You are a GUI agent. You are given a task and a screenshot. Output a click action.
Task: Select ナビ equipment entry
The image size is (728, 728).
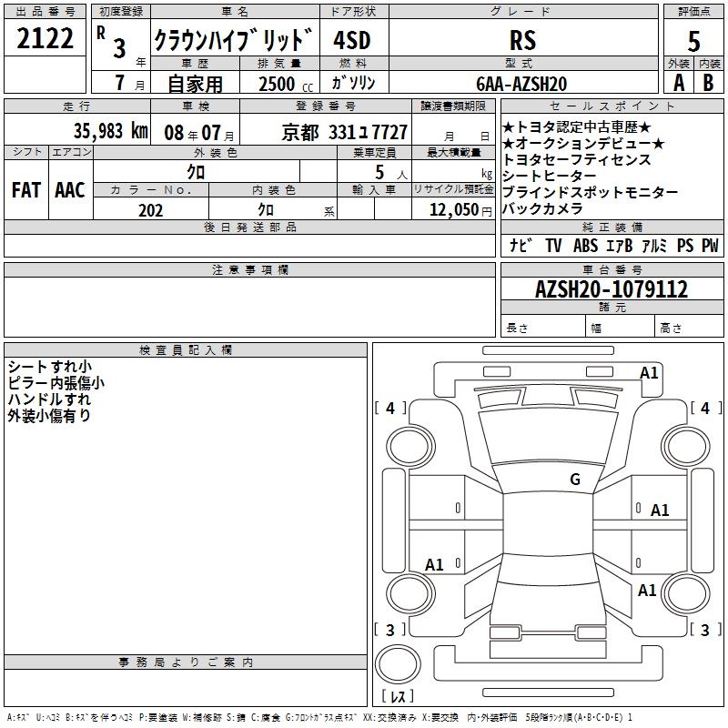click(x=521, y=245)
